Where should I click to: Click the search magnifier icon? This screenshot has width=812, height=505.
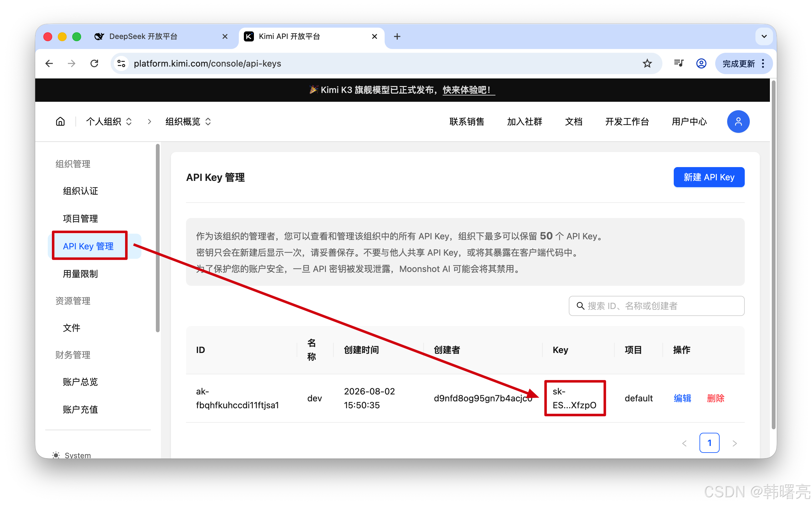point(580,306)
